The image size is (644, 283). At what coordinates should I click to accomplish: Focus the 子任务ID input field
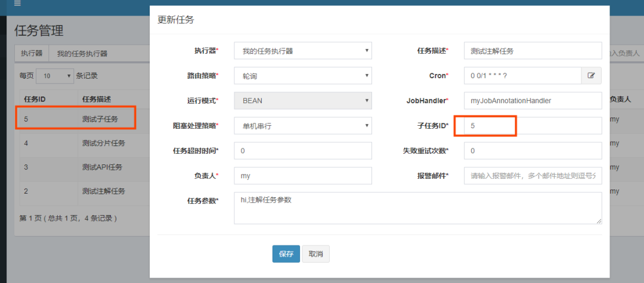click(533, 126)
